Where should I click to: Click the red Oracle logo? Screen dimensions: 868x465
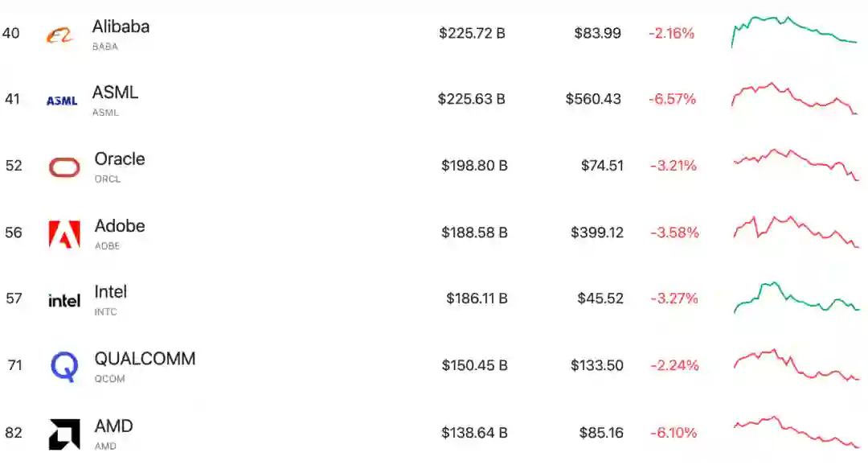64,167
